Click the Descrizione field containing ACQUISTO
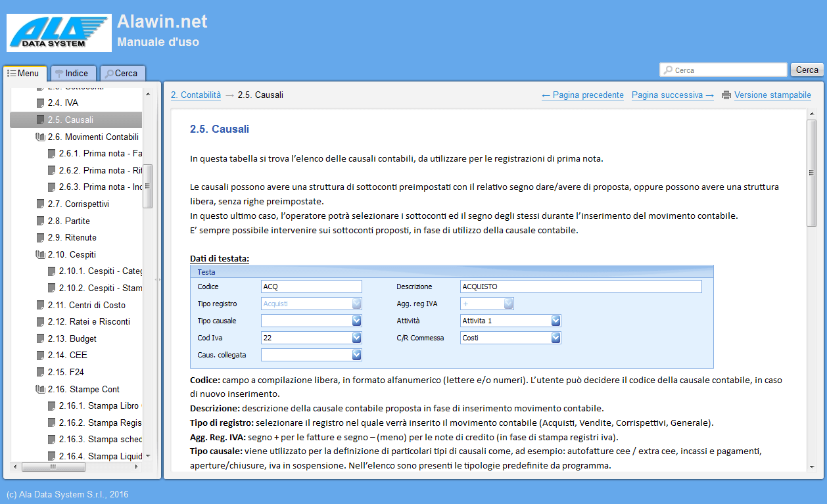This screenshot has width=827, height=504. [581, 286]
